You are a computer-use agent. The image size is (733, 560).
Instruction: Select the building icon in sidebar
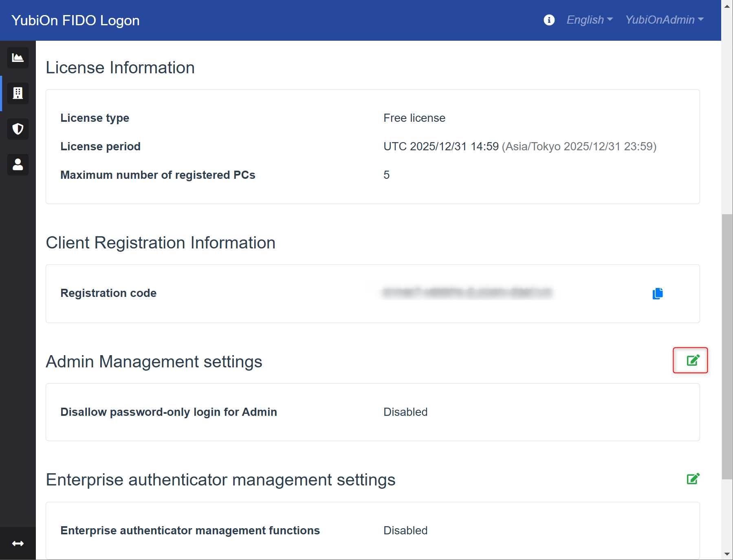pyautogui.click(x=18, y=93)
